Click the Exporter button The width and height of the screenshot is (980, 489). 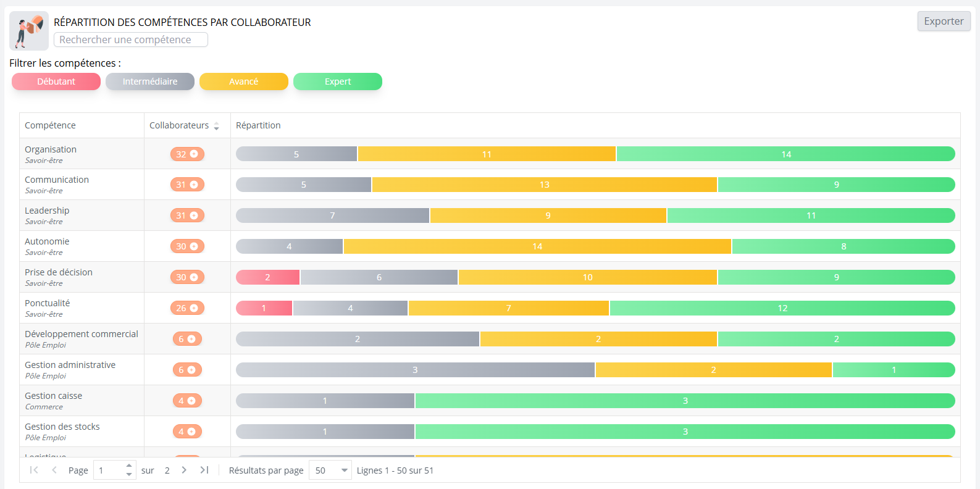tap(944, 21)
